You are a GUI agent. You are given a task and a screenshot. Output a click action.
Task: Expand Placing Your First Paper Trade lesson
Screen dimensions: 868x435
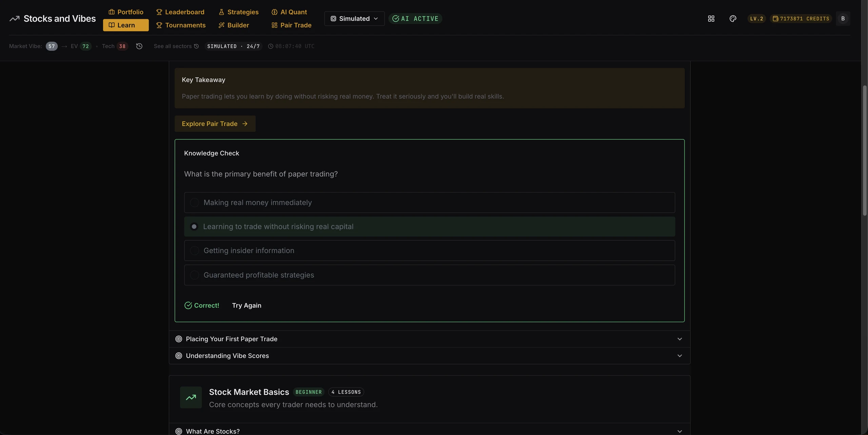click(429, 339)
